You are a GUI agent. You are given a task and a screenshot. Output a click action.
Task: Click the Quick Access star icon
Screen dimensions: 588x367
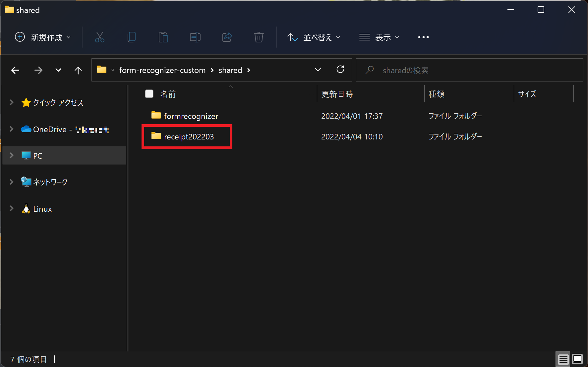26,103
